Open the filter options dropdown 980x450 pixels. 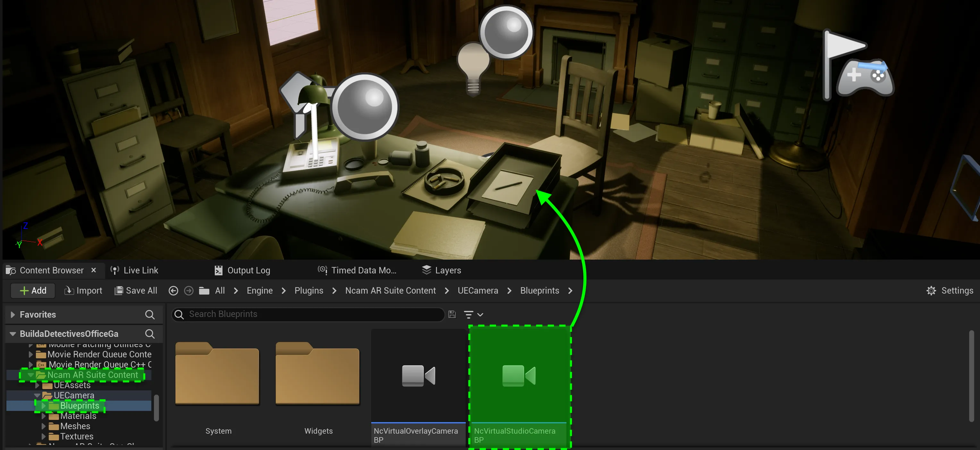(473, 314)
